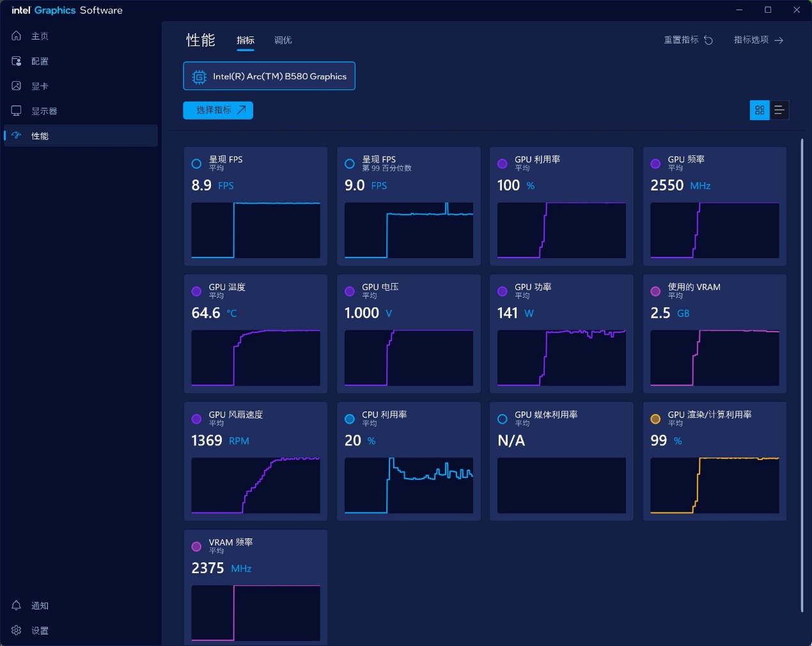The image size is (812, 646).
Task: Select 性能 in the sidebar
Action: [81, 135]
